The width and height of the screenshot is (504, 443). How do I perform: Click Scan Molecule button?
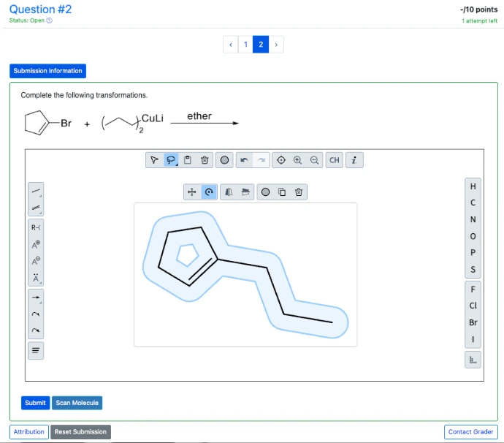click(77, 403)
